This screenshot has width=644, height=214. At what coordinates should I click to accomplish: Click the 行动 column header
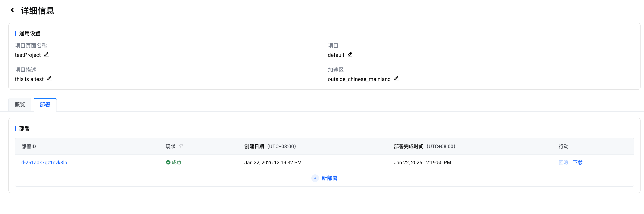(563, 146)
